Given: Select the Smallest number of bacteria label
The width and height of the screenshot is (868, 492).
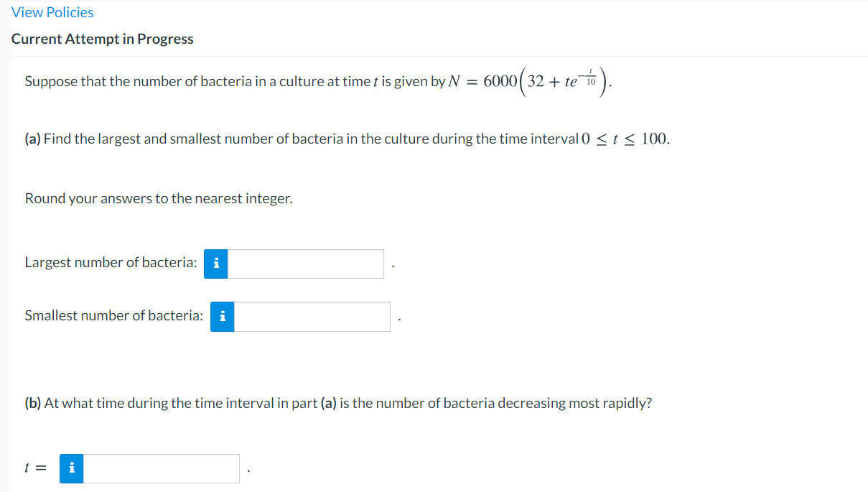Looking at the screenshot, I should tap(111, 315).
